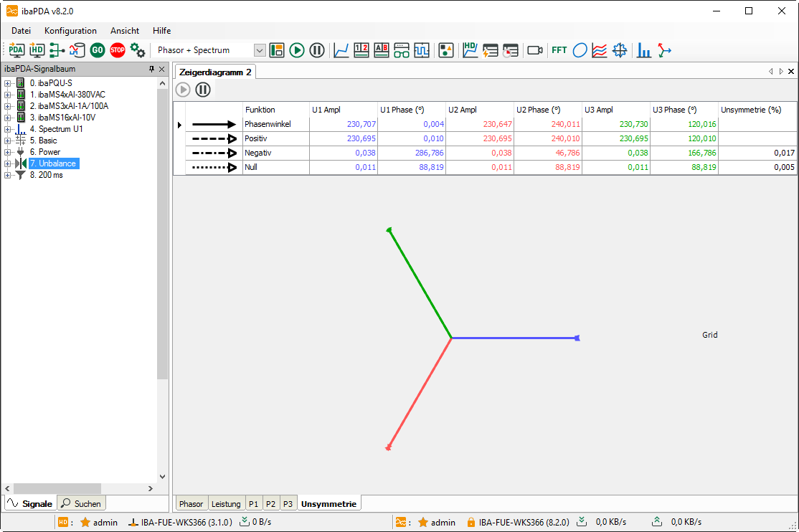Pause the Zeigerdiagramm view
799x532 pixels.
click(203, 90)
